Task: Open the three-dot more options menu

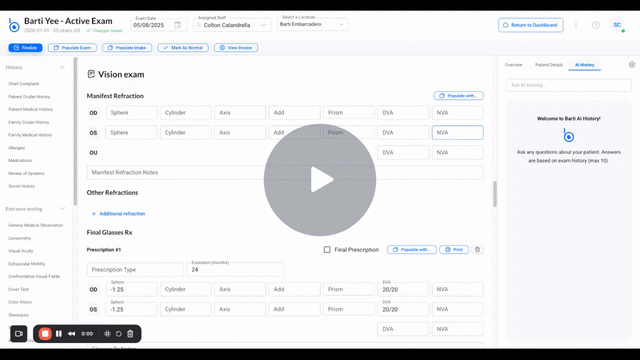Action: coord(576,25)
